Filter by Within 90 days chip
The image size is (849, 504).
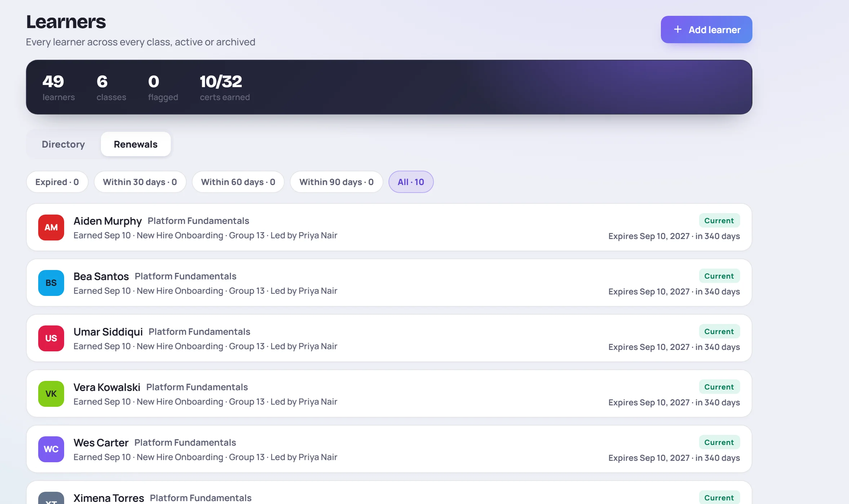pyautogui.click(x=336, y=182)
